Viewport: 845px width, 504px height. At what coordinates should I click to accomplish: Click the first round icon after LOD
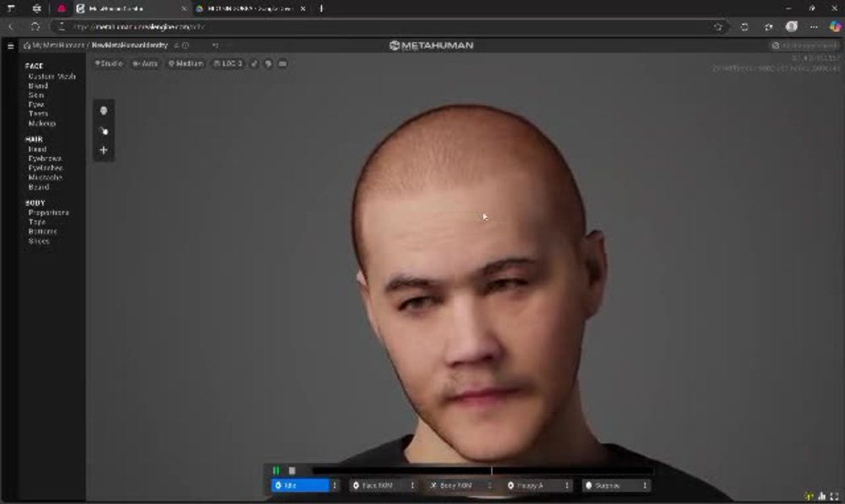(x=254, y=63)
